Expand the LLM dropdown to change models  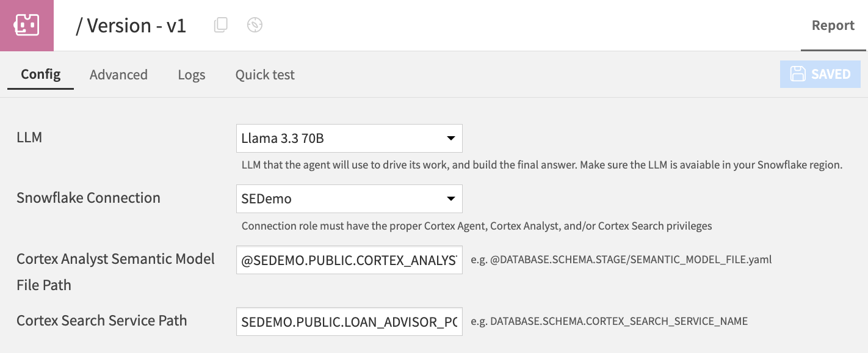pyautogui.click(x=451, y=138)
